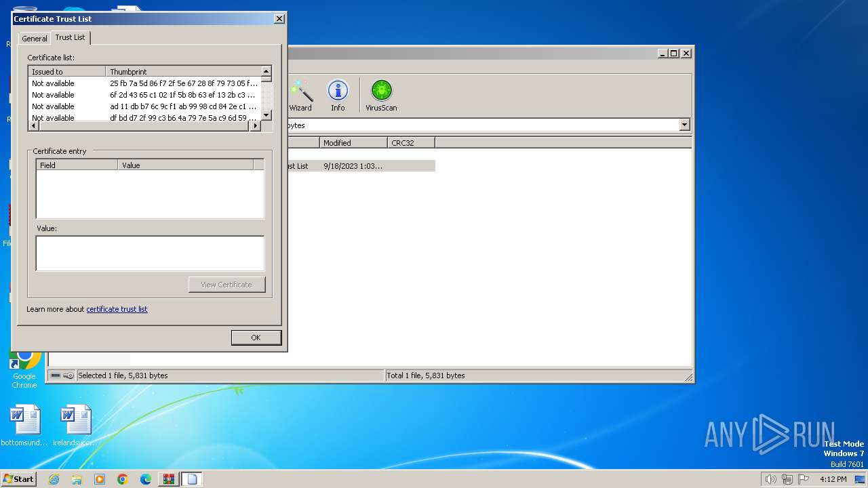Screen dimensions: 868x488
Task: Switch to WinRAR taskbar button
Action: tap(169, 479)
